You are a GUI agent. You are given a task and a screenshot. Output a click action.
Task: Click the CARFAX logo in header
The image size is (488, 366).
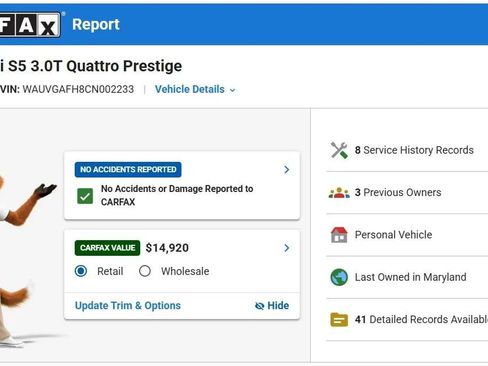[x=30, y=24]
